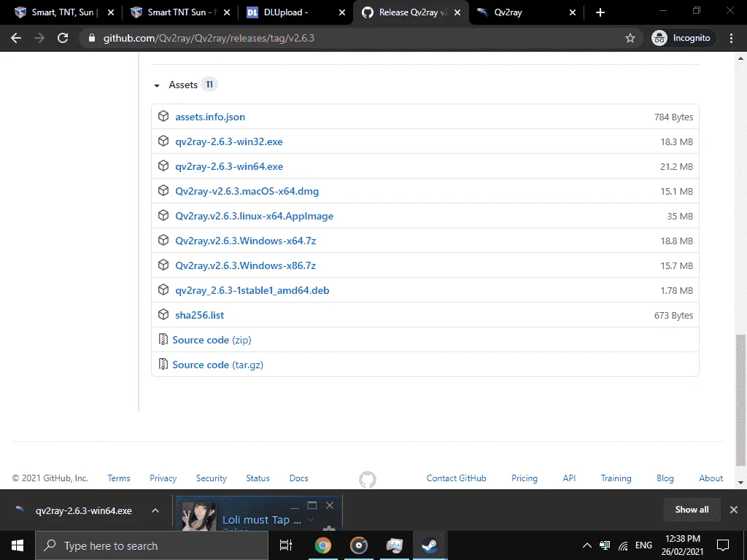
Task: Download qv2ray-2.6.3-win32.exe
Action: 229,141
